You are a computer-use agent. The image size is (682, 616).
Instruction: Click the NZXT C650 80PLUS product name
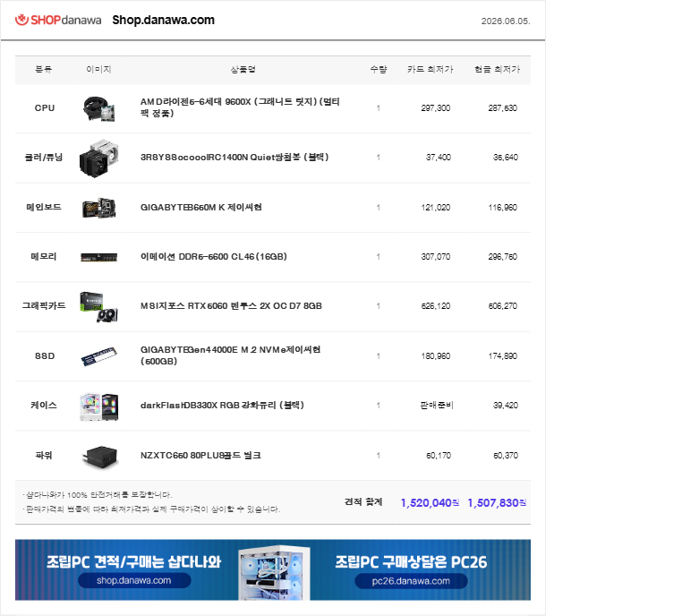click(x=200, y=456)
